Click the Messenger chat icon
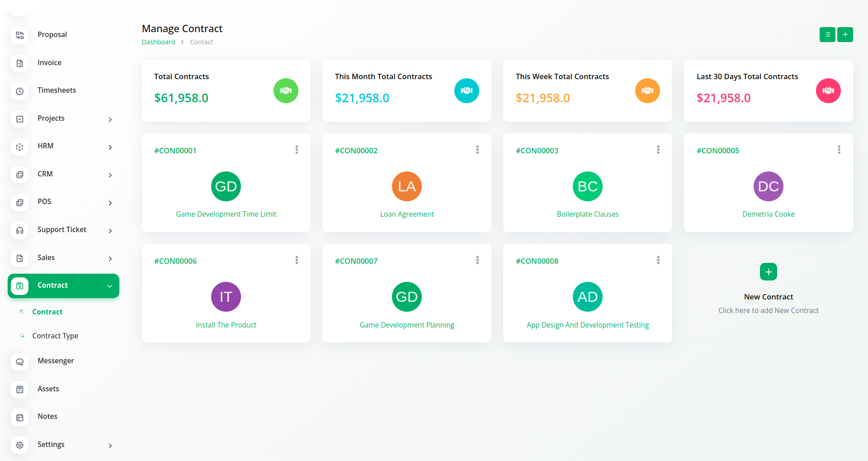This screenshot has width=868, height=461. pyautogui.click(x=20, y=361)
